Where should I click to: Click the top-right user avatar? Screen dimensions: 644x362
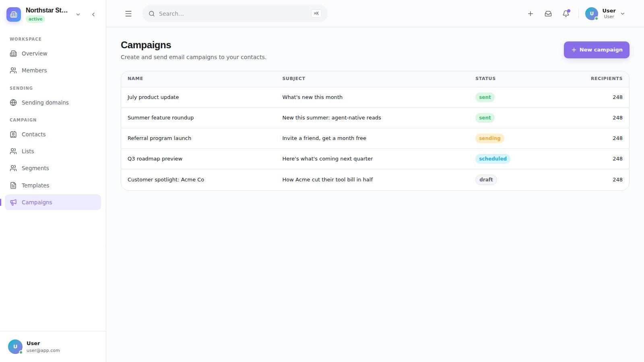[x=592, y=14]
